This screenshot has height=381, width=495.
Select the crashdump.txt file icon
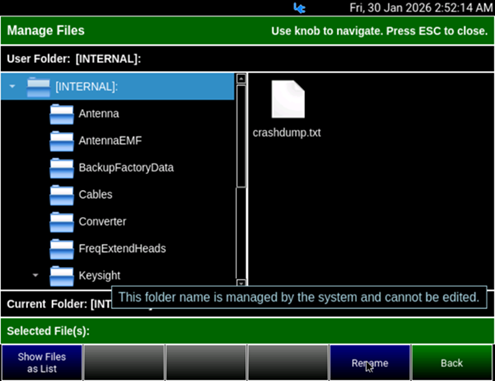288,99
